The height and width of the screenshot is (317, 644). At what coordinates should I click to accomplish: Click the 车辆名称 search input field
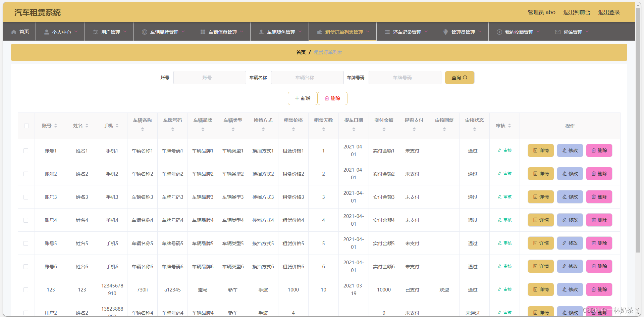click(307, 78)
